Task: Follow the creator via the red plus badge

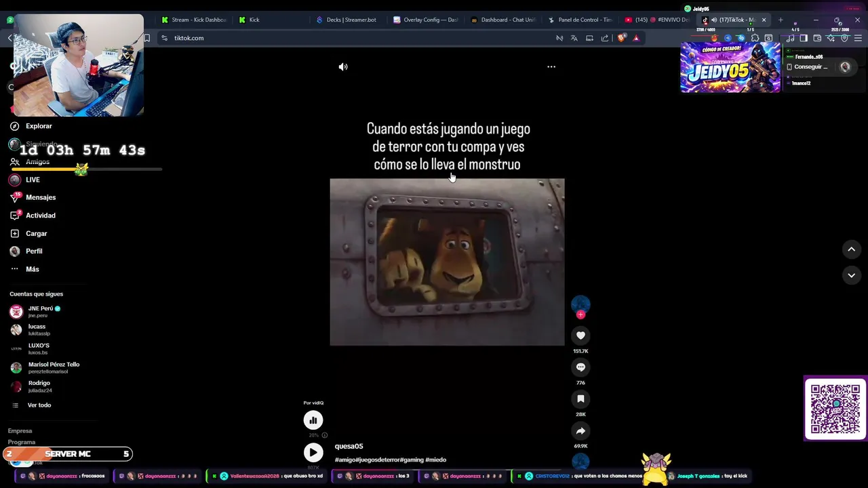Action: (x=580, y=314)
